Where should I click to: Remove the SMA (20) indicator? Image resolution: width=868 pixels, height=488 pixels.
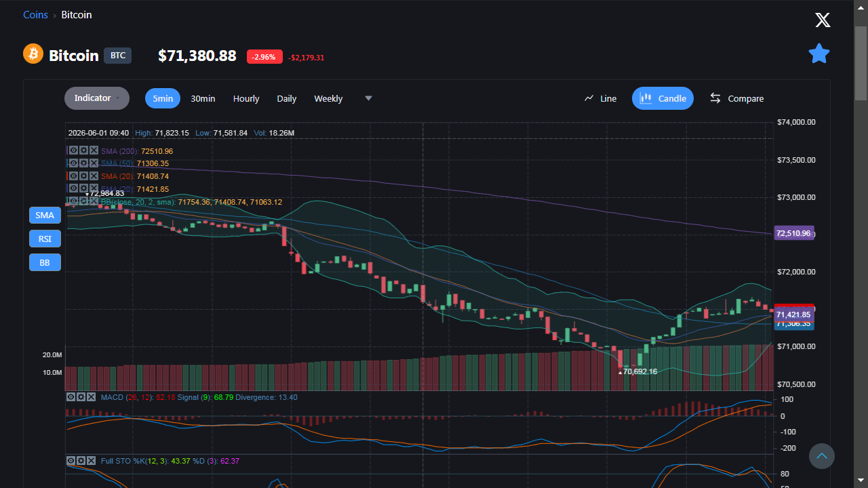tap(94, 176)
